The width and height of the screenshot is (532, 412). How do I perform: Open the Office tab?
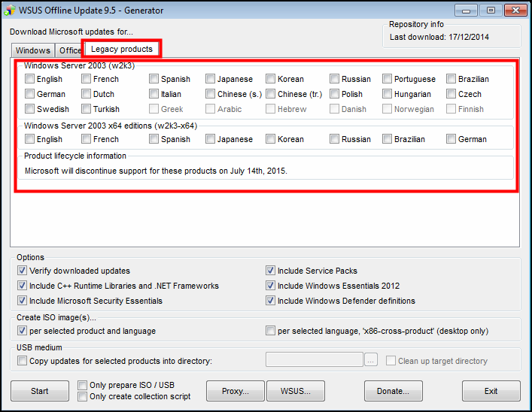point(71,50)
